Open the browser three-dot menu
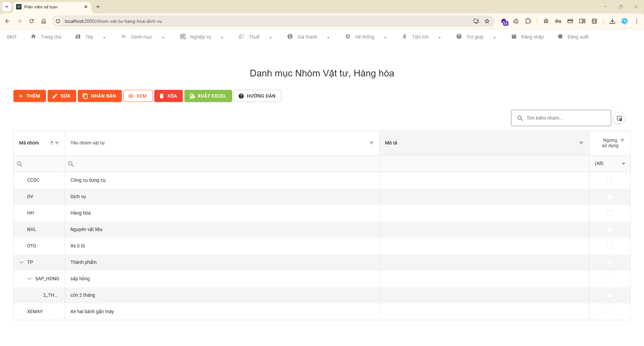 pyautogui.click(x=637, y=21)
